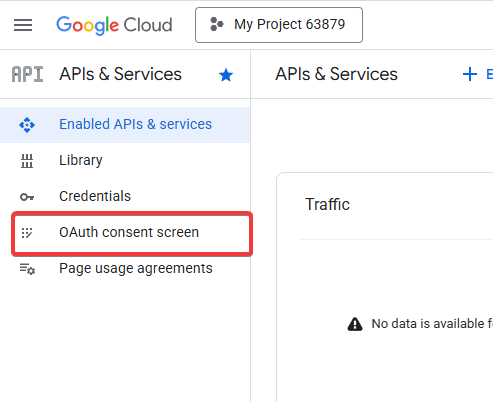Click the 'No data is available' message
Image resolution: width=493 pixels, height=402 pixels.
tap(432, 324)
